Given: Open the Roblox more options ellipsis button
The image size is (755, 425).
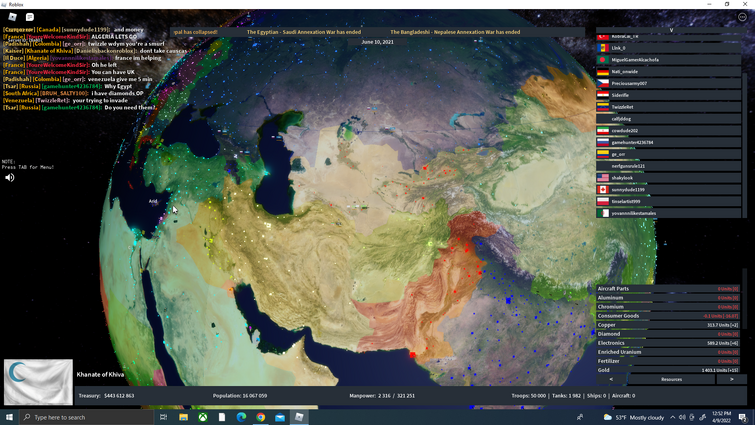Looking at the screenshot, I should coord(742,17).
